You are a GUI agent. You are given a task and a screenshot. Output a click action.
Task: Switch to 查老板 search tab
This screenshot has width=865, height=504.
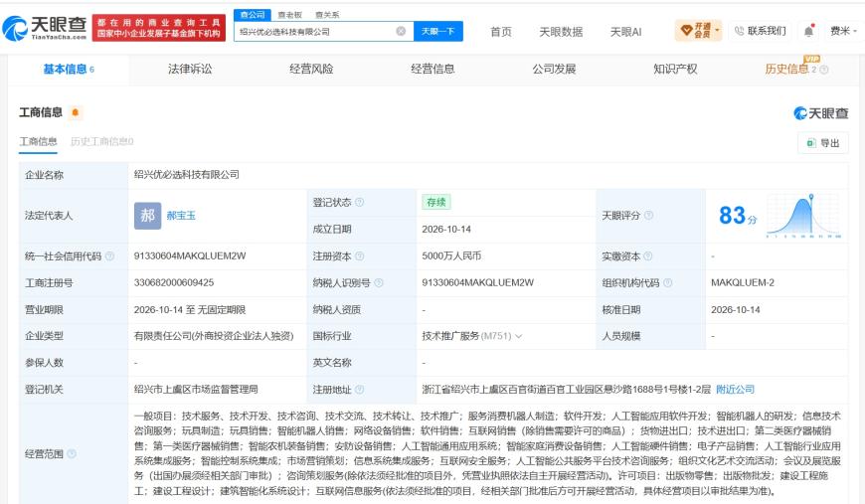(x=289, y=15)
